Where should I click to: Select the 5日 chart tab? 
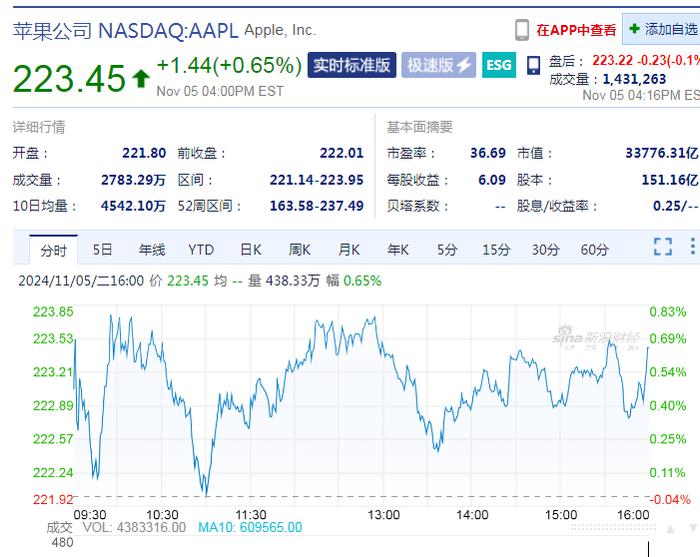[102, 249]
